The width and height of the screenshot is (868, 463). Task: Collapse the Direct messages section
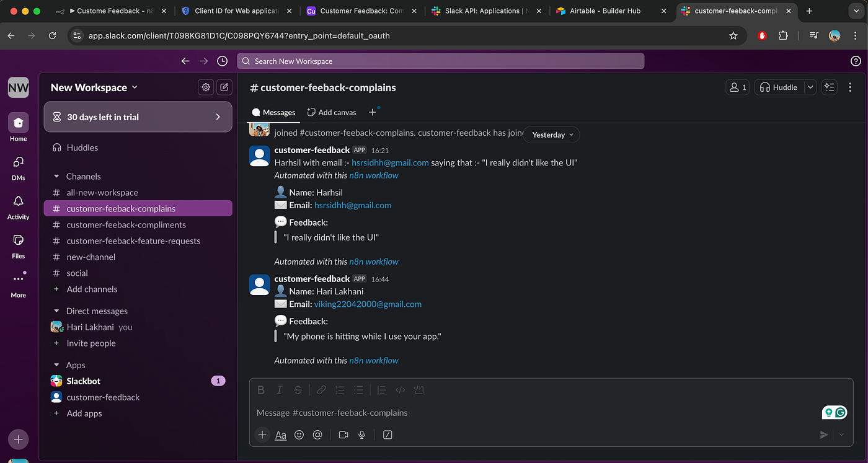click(x=56, y=311)
